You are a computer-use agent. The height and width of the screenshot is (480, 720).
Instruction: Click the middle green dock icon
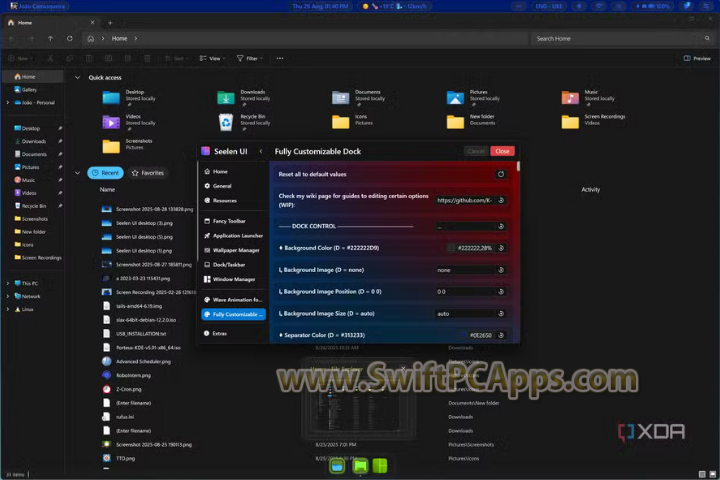[360, 466]
